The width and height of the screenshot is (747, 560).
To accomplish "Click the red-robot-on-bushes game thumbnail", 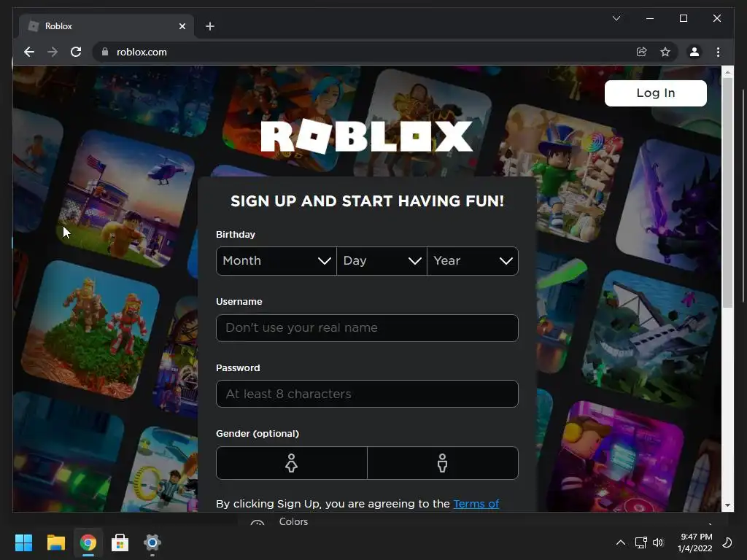I will click(x=90, y=330).
